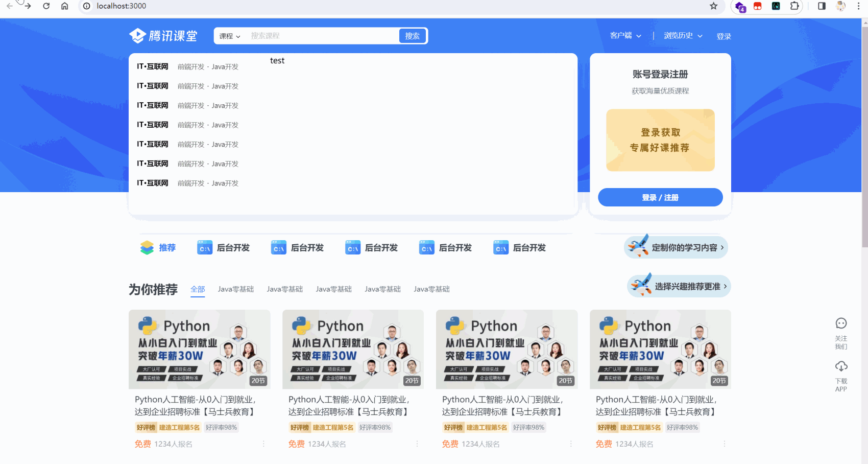Select the 推荐 category tab
The width and height of the screenshot is (868, 464).
tap(158, 247)
